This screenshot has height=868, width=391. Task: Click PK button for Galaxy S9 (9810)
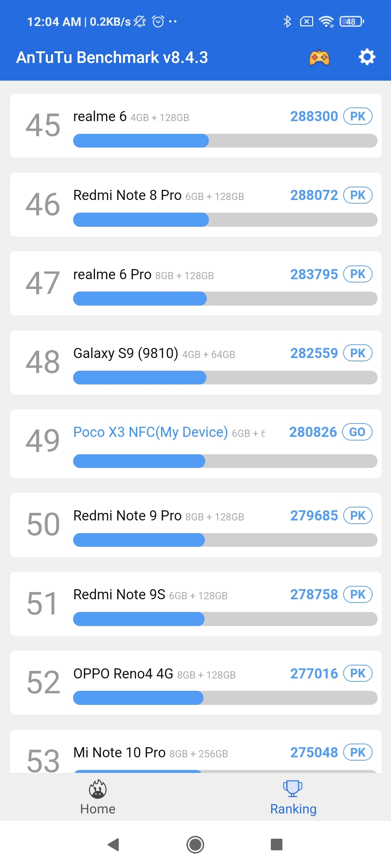click(358, 353)
